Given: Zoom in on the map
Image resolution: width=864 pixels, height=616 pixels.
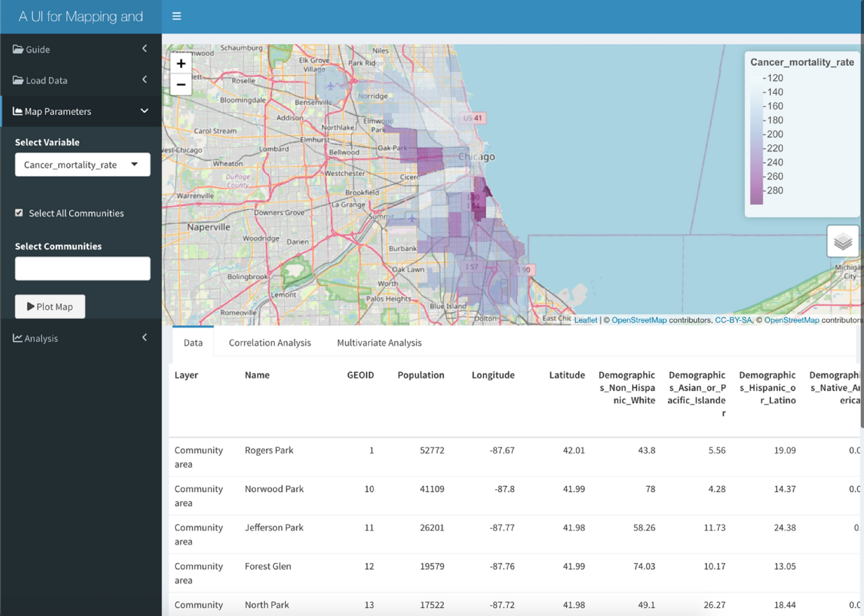Looking at the screenshot, I should tap(181, 64).
